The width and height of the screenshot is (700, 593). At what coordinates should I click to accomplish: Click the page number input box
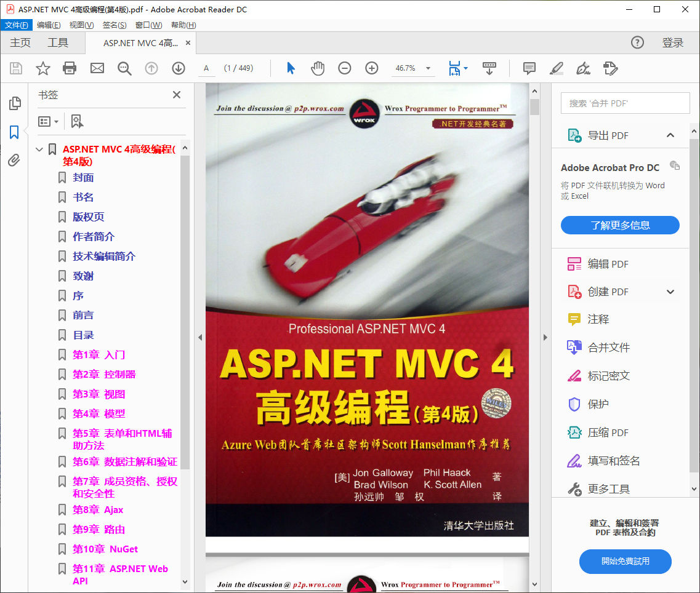(206, 68)
